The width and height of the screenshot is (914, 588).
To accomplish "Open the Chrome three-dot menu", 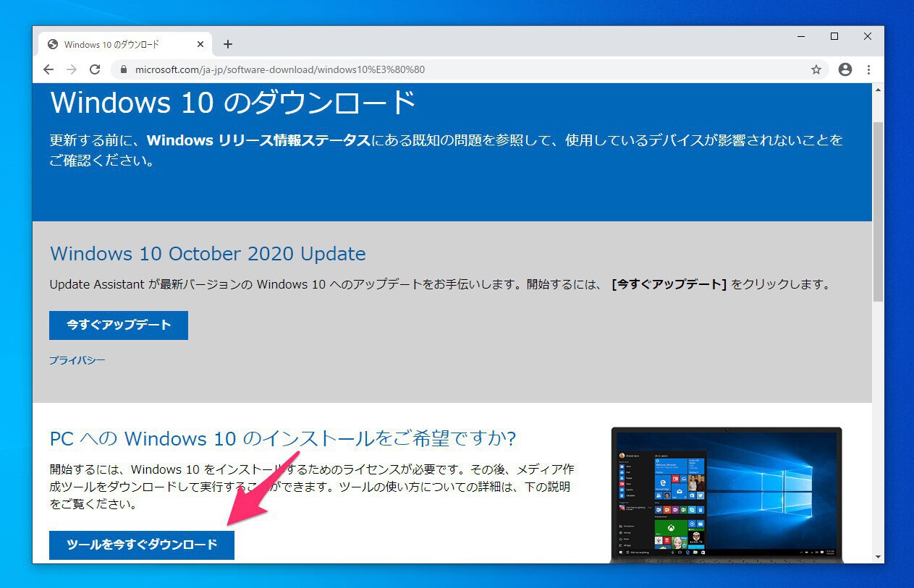I will (868, 69).
